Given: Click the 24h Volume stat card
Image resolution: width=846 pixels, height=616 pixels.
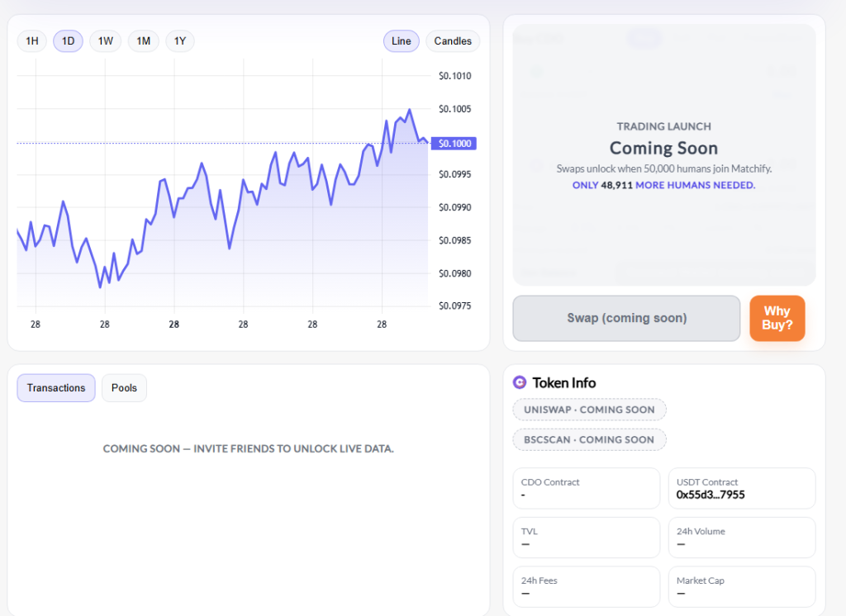Looking at the screenshot, I should (741, 538).
